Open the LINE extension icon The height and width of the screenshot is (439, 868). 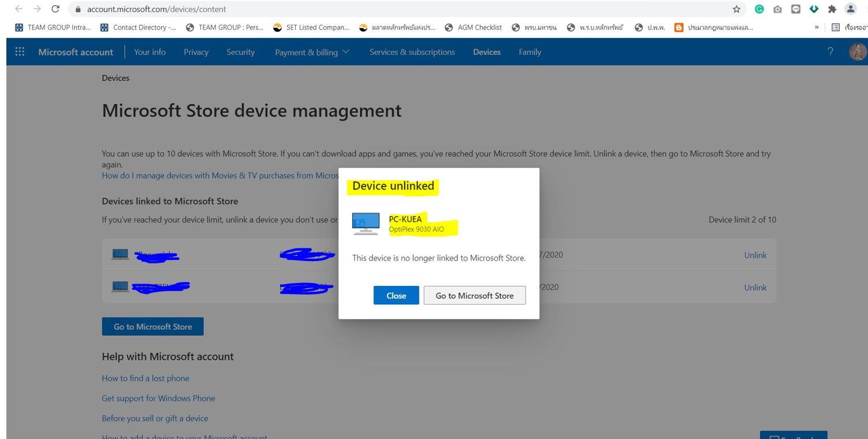click(x=796, y=9)
